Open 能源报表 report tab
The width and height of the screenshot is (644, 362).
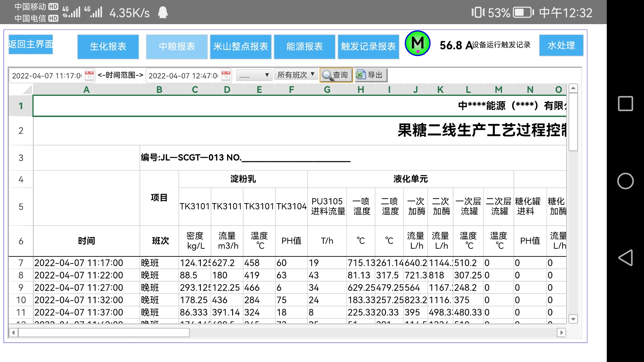(x=304, y=47)
